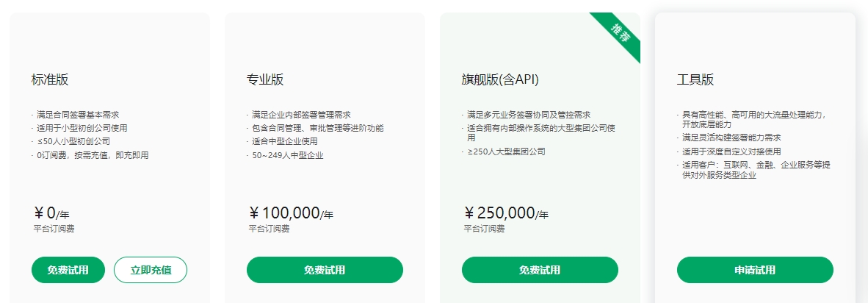The width and height of the screenshot is (868, 303).
Task: Click the 工具版 card title
Action: [695, 79]
